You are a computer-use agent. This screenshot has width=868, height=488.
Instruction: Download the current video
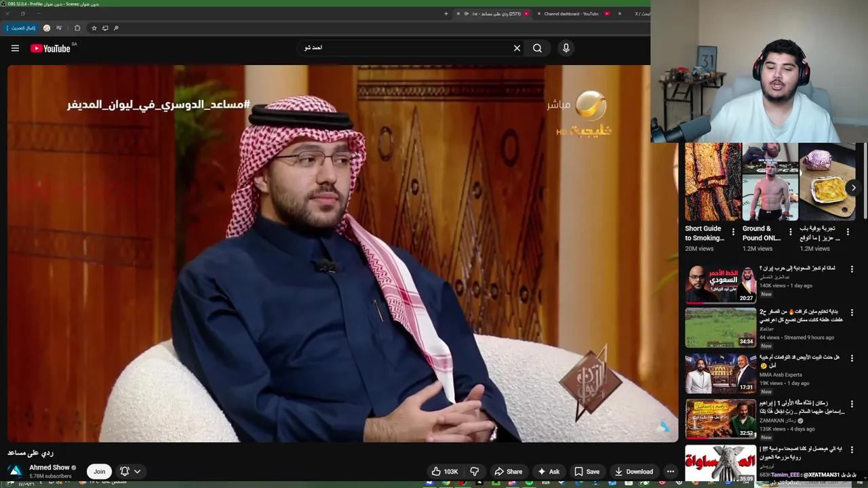tap(634, 472)
